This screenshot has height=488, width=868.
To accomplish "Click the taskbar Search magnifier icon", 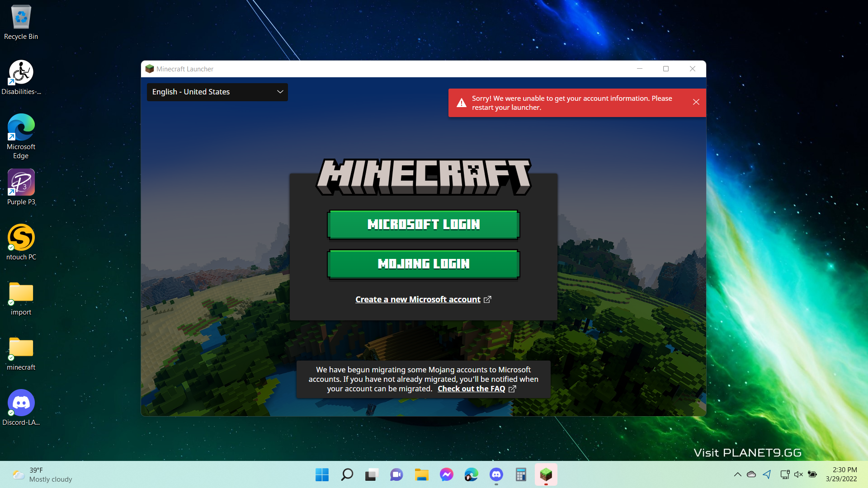I will click(x=347, y=474).
